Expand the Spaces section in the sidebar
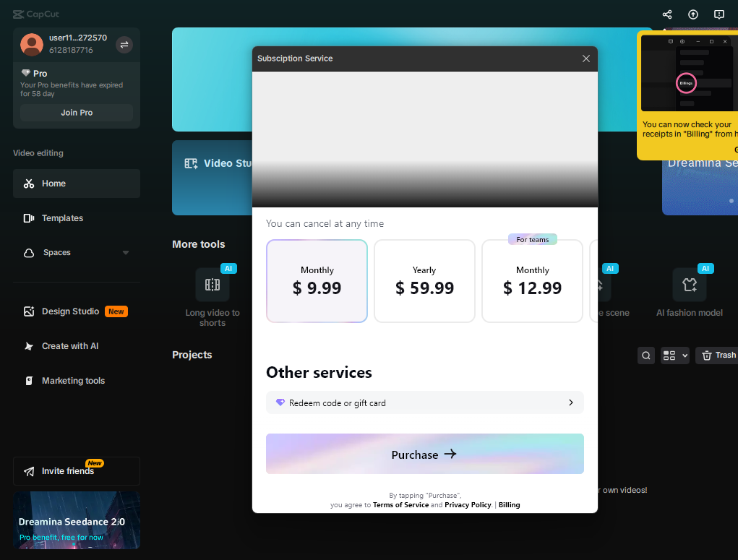The width and height of the screenshot is (738, 560). (x=126, y=252)
